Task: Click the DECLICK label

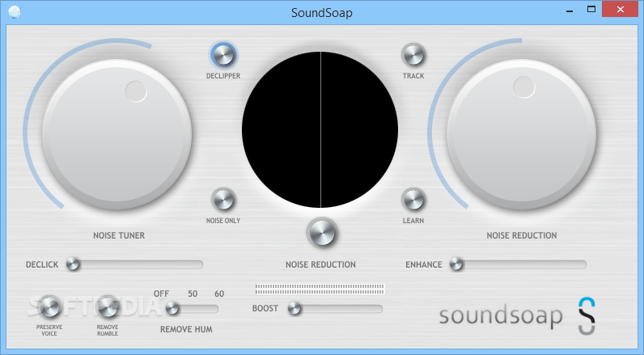Action: [x=42, y=264]
